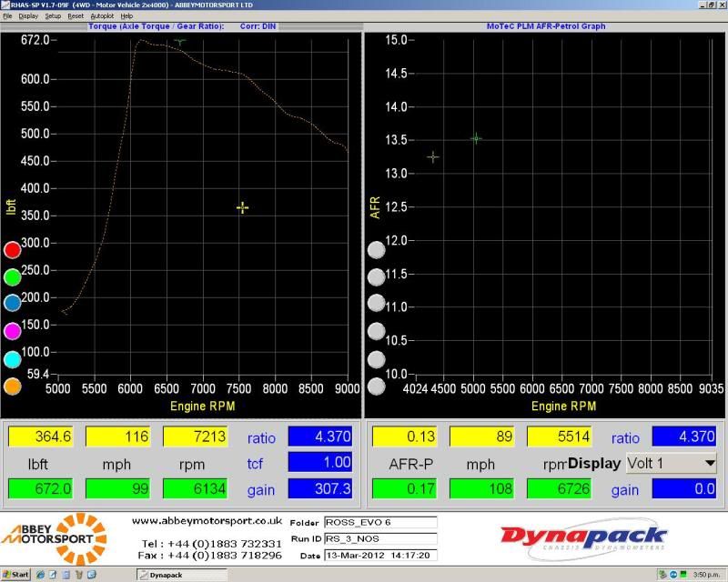
Task: Click the green crosshair on AFR graph
Action: pos(476,138)
